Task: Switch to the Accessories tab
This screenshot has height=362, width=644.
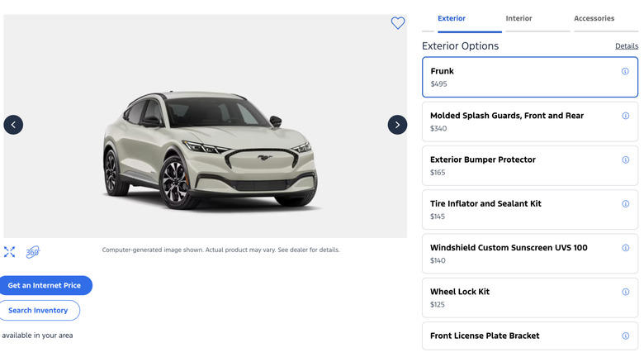Action: click(594, 18)
